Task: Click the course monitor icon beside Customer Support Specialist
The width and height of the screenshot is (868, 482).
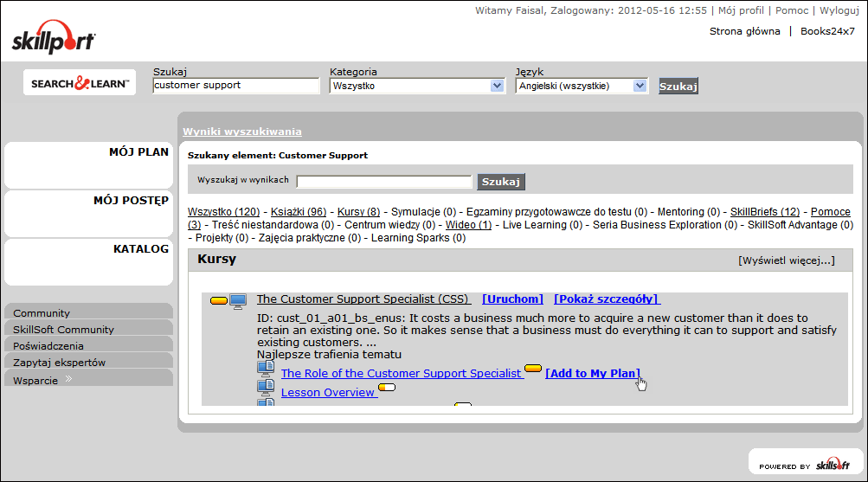Action: click(x=239, y=300)
